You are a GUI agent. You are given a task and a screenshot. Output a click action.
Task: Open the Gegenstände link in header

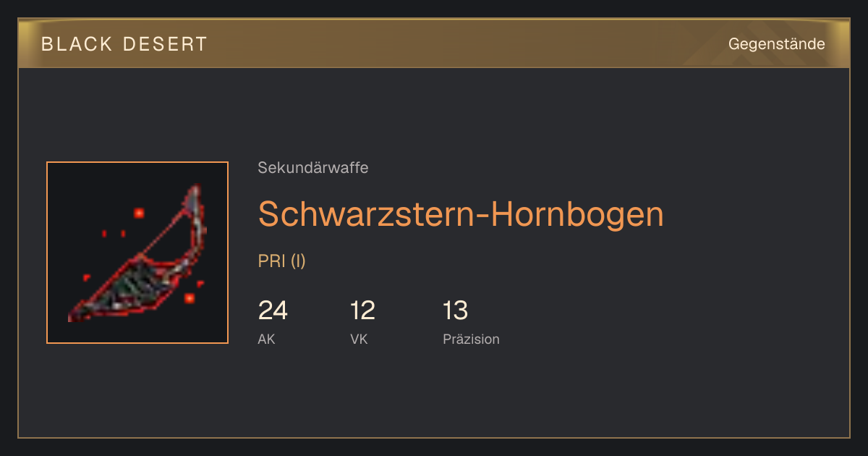coord(776,43)
